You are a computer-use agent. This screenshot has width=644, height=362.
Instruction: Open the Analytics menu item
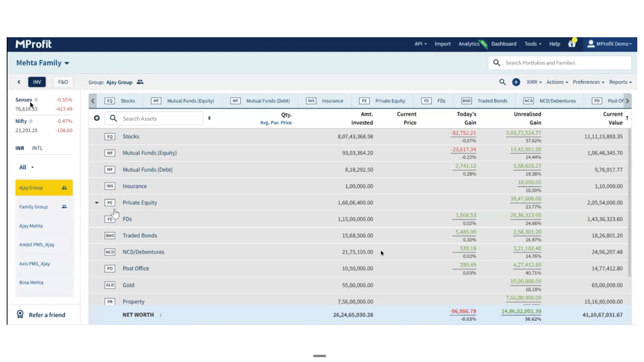click(x=469, y=44)
